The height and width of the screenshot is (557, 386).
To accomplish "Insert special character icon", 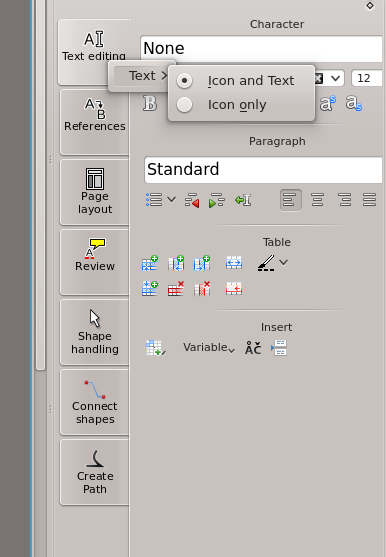I will point(253,348).
